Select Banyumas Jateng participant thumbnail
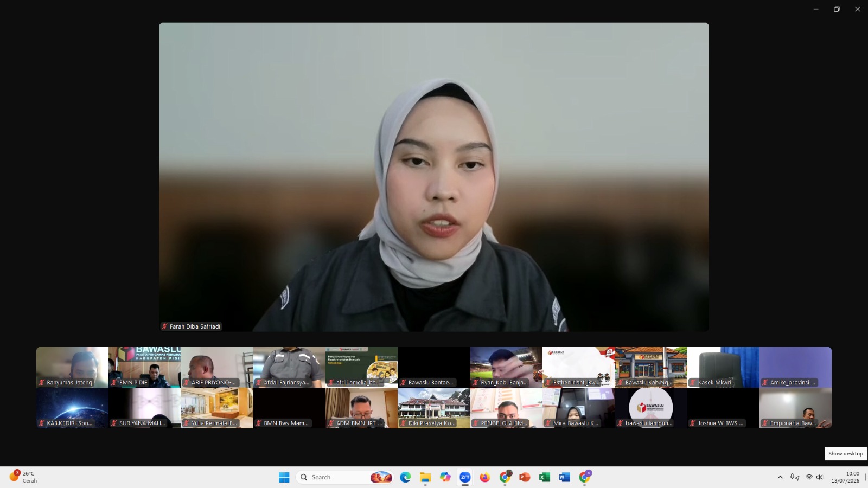This screenshot has height=488, width=868. click(x=72, y=367)
